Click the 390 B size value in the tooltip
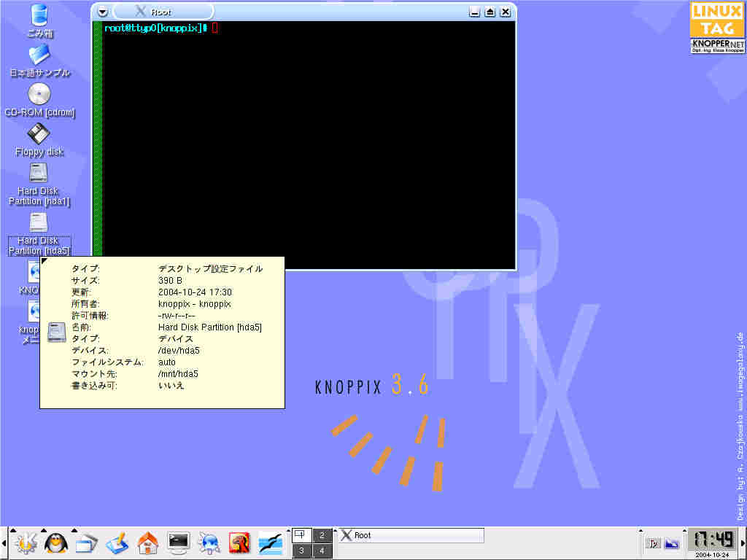 (x=170, y=281)
